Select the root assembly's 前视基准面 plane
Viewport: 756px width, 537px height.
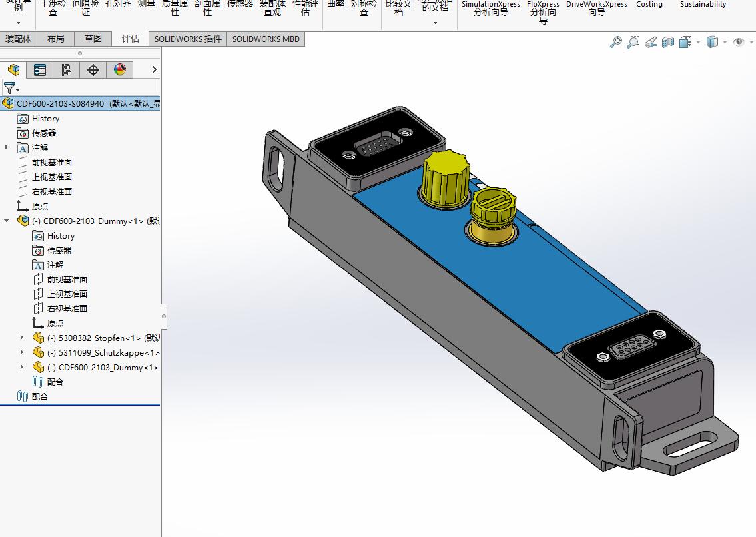[45, 162]
